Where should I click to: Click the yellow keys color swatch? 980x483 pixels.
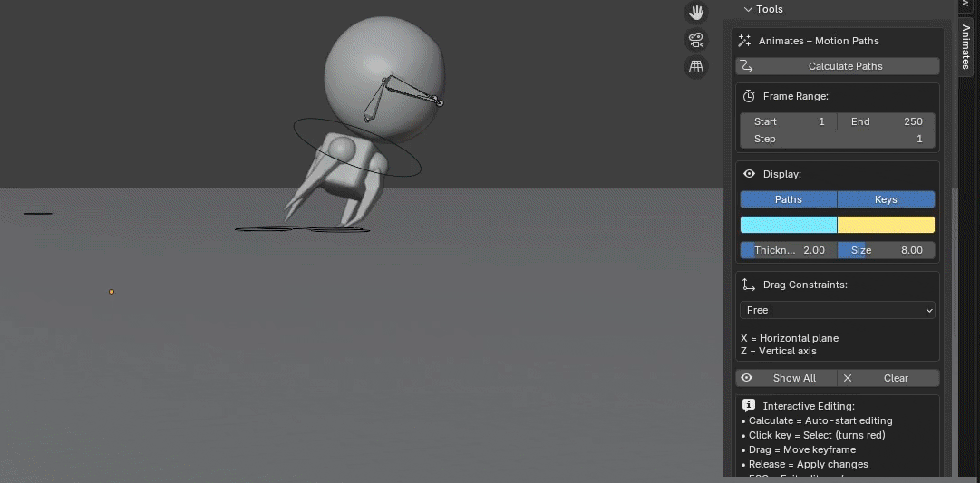(x=886, y=225)
